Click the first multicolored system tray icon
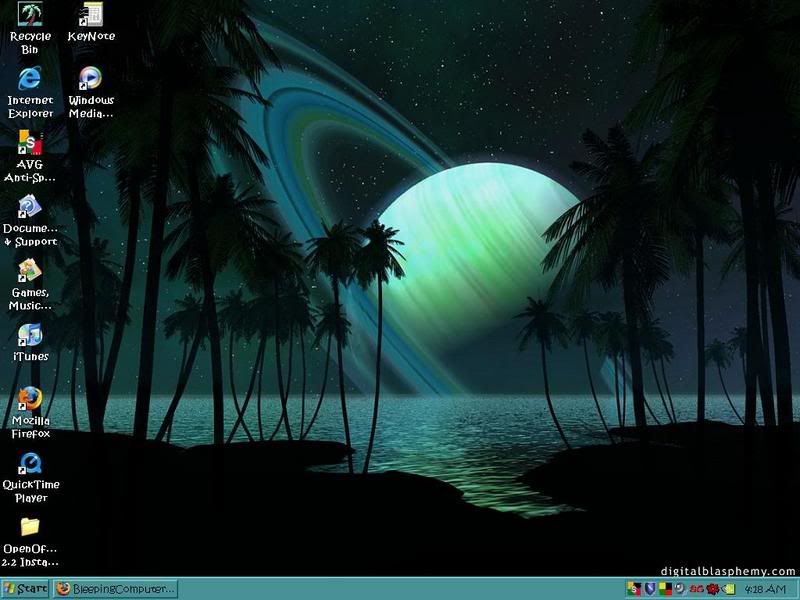This screenshot has height=600, width=800. pos(633,589)
